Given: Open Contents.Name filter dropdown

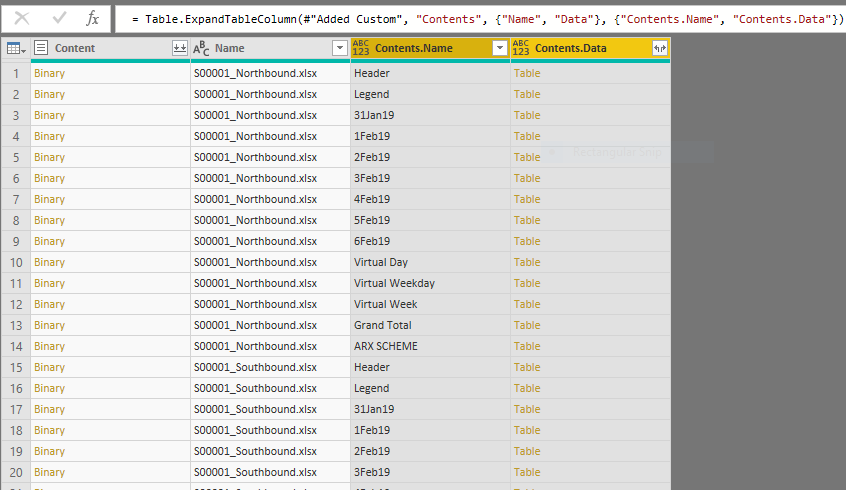Looking at the screenshot, I should point(500,48).
